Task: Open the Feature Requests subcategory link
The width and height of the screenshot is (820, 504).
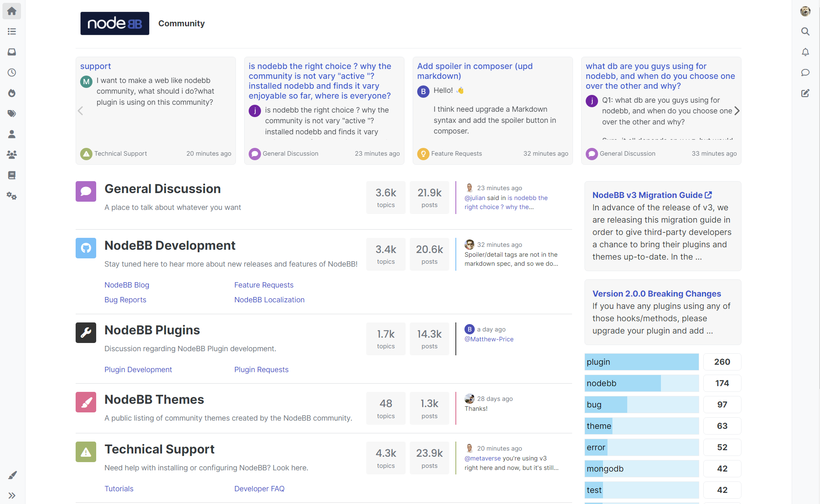Action: tap(263, 285)
